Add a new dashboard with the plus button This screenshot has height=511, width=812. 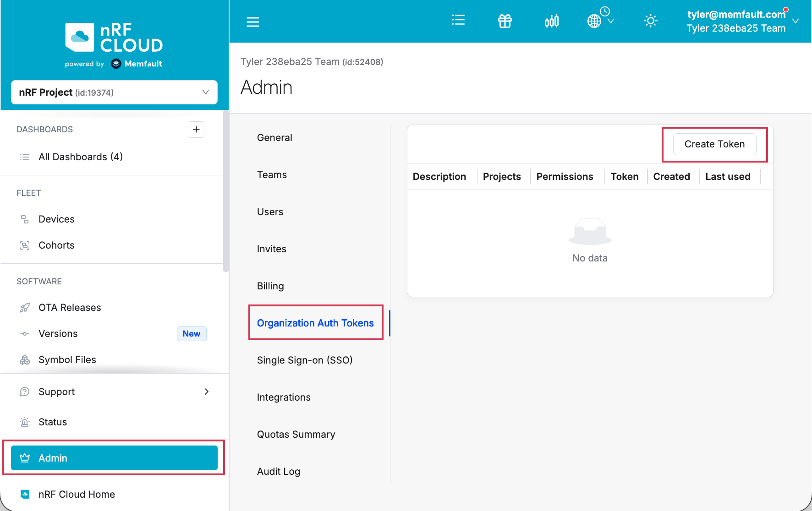click(x=196, y=130)
